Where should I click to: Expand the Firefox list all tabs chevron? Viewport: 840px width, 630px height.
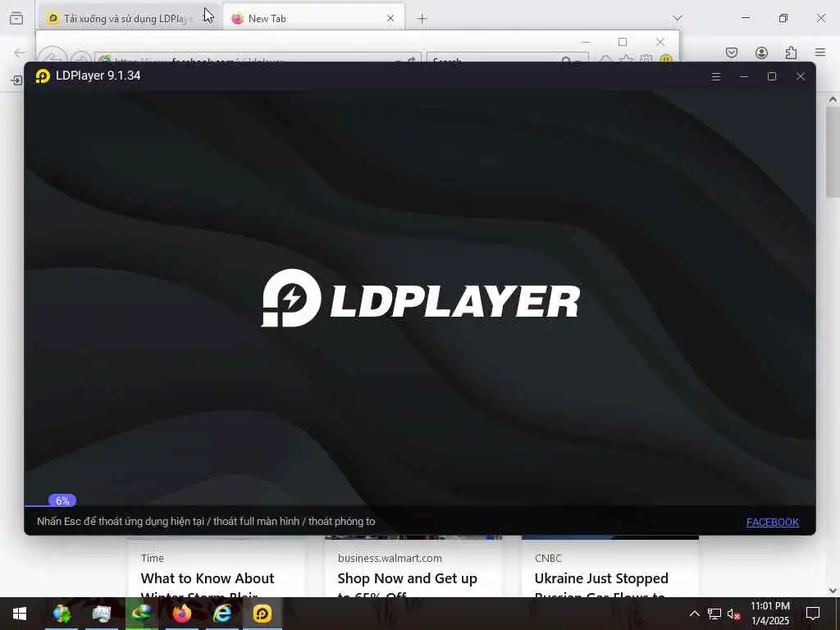pos(678,18)
